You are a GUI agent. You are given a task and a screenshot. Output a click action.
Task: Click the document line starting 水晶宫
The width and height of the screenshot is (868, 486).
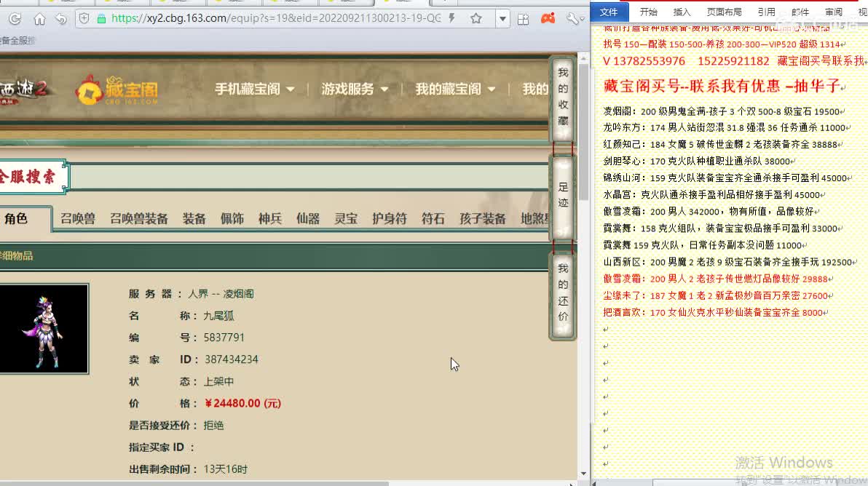713,195
